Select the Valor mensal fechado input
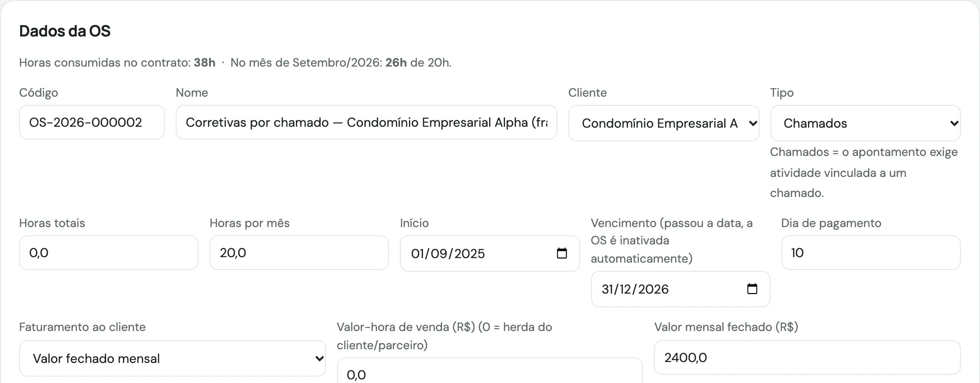 click(x=807, y=357)
